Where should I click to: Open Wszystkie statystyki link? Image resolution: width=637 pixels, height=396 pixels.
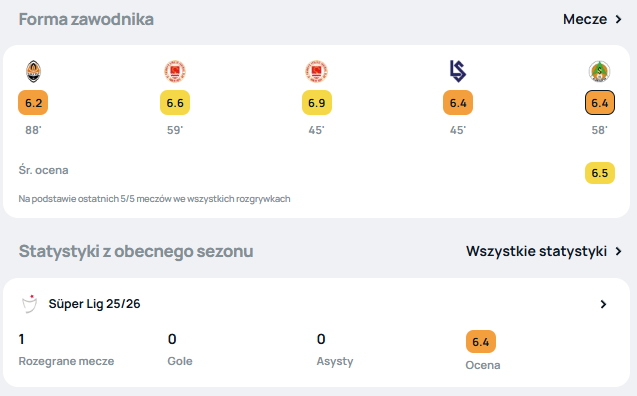pyautogui.click(x=536, y=251)
